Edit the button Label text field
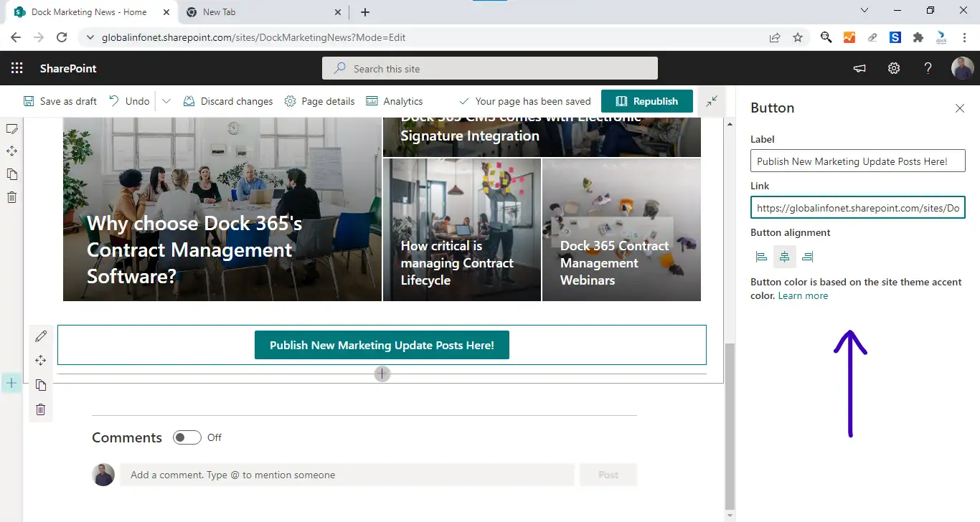Viewport: 980px width, 522px height. pyautogui.click(x=858, y=161)
